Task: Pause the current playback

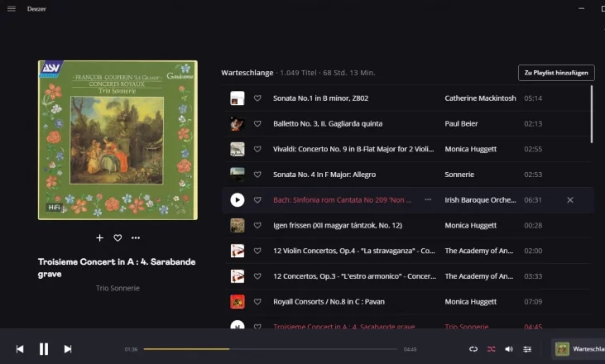Action: [44, 349]
